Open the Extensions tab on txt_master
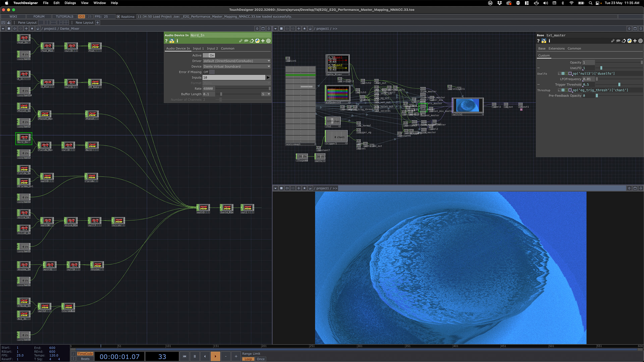The width and height of the screenshot is (644, 362). point(557,48)
